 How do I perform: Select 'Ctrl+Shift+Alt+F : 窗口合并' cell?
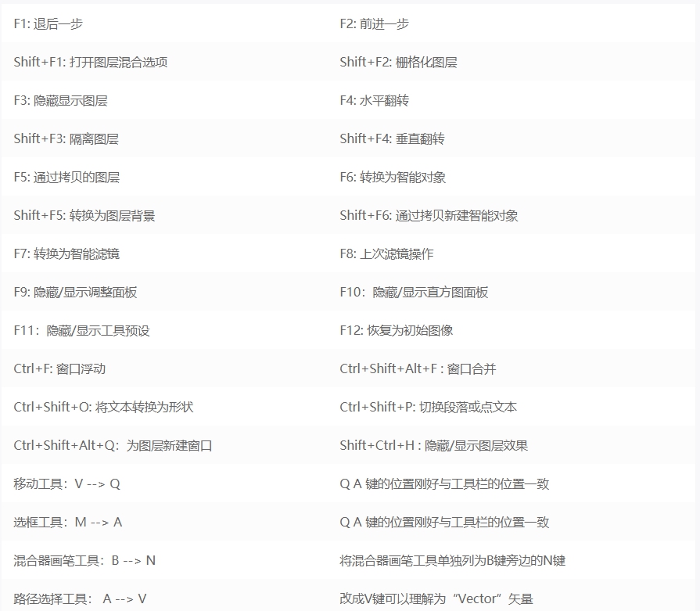[418, 369]
